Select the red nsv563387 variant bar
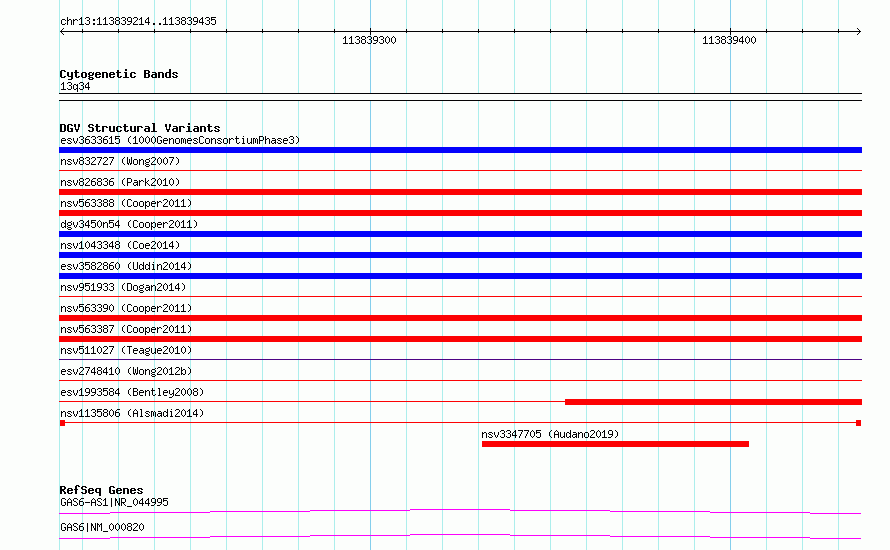 (460, 339)
